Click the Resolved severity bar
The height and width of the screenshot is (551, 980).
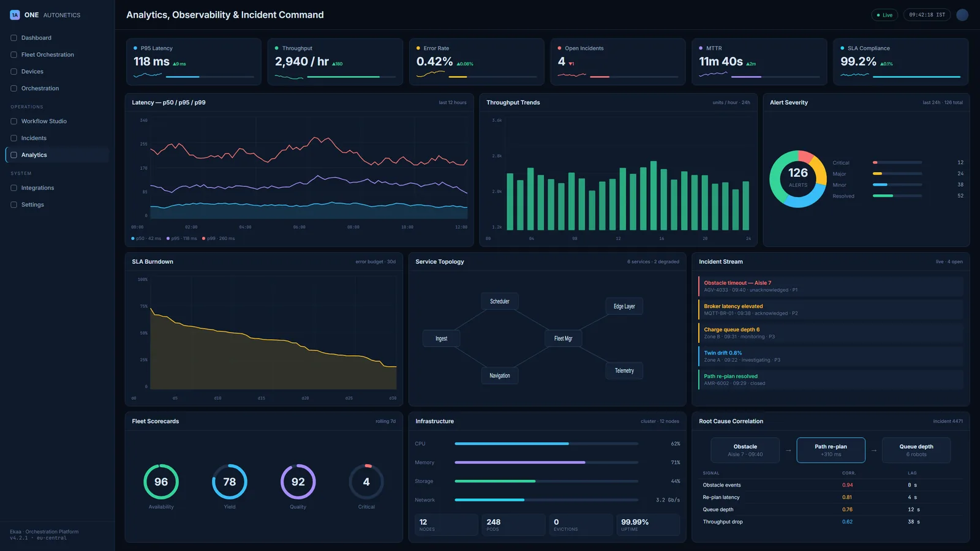tap(897, 196)
